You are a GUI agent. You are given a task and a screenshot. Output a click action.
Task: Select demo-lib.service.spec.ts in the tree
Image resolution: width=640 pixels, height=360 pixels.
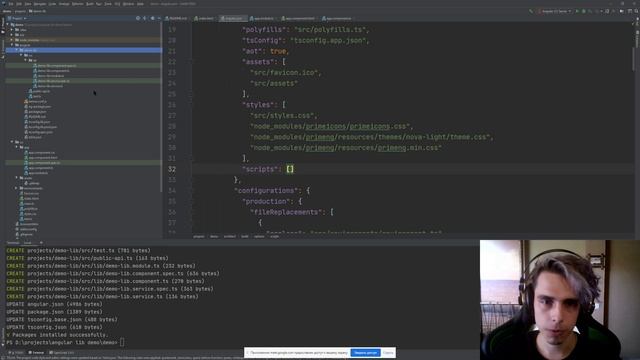(51, 81)
